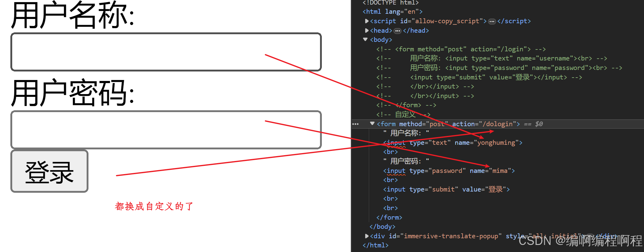This screenshot has width=644, height=252.
Task: Select the closing </html> tag line
Action: click(376, 245)
